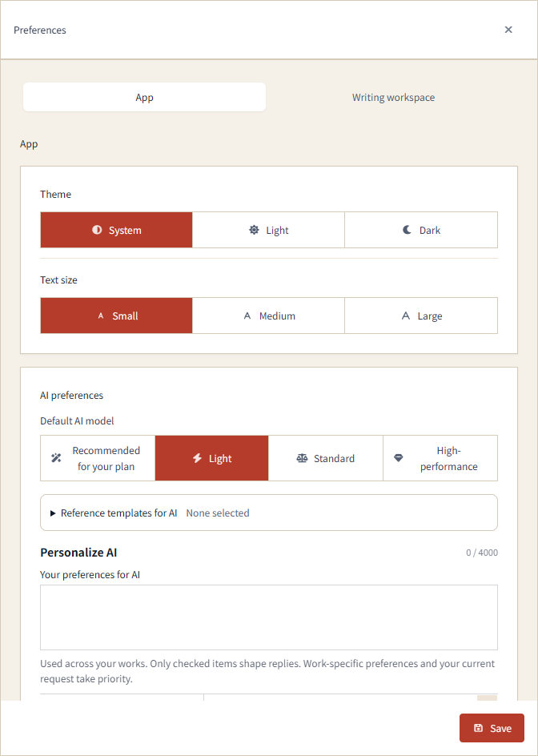Viewport: 538px width, 756px height.
Task: Open the Writing workspace tab
Action: [393, 97]
